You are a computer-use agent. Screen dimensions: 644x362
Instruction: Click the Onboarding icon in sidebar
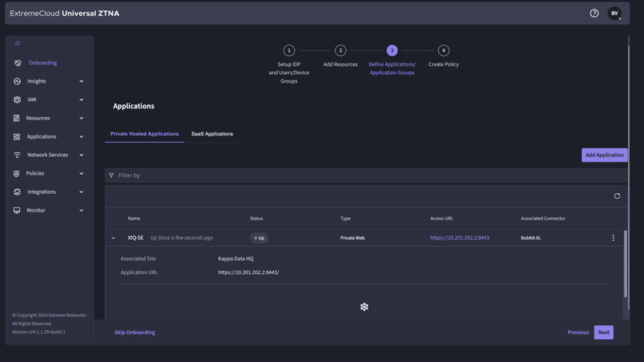point(18,63)
